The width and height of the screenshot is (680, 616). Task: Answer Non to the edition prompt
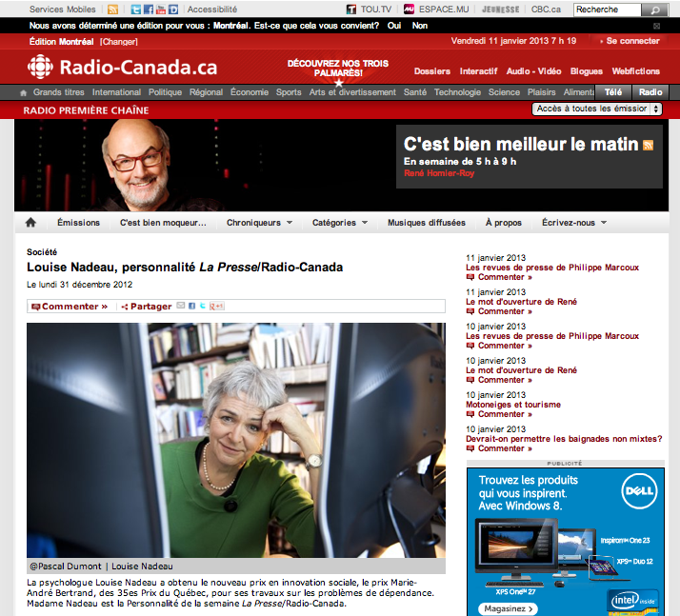pos(420,26)
